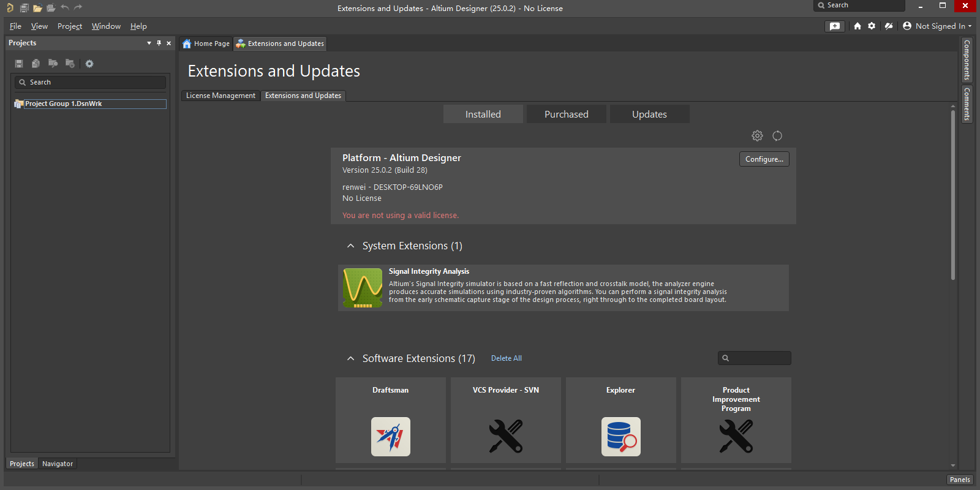Open the Project menu
Viewport: 980px width, 490px height.
point(69,26)
